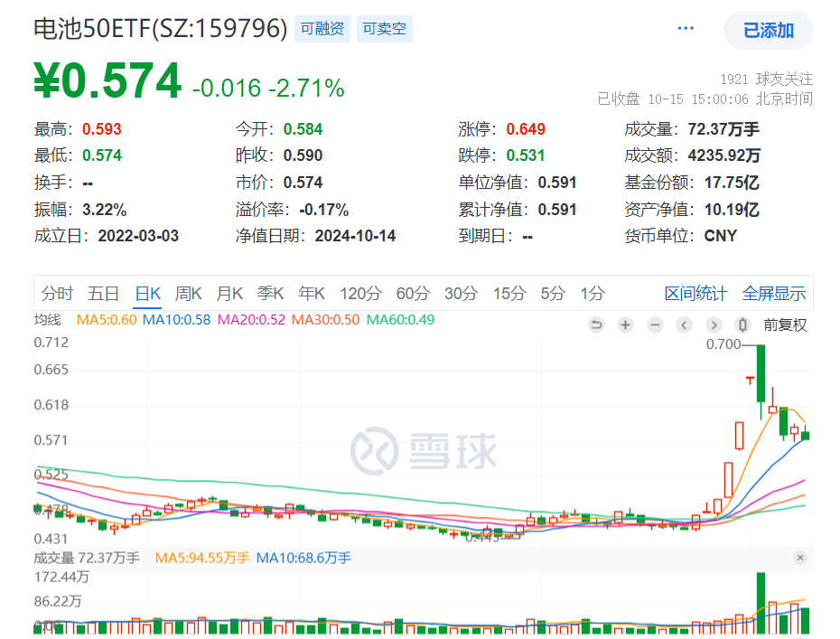This screenshot has width=840, height=639.
Task: Pan the chart right using the right chevron icon
Action: (714, 324)
